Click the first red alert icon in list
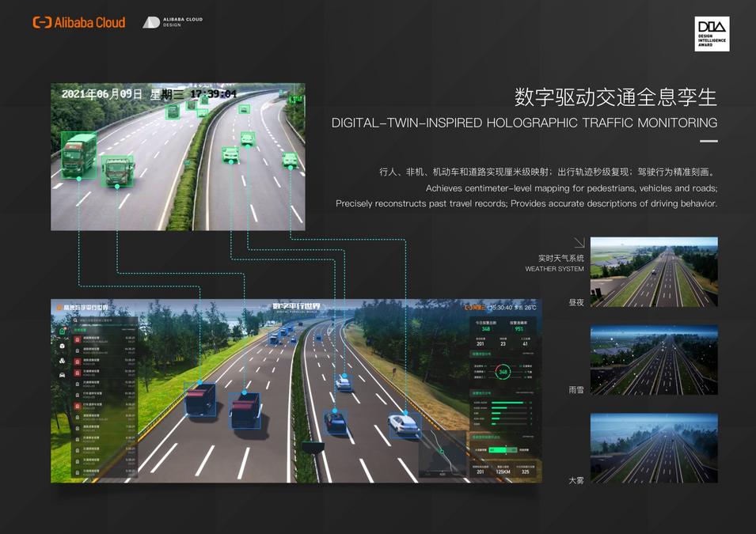 pos(78,339)
